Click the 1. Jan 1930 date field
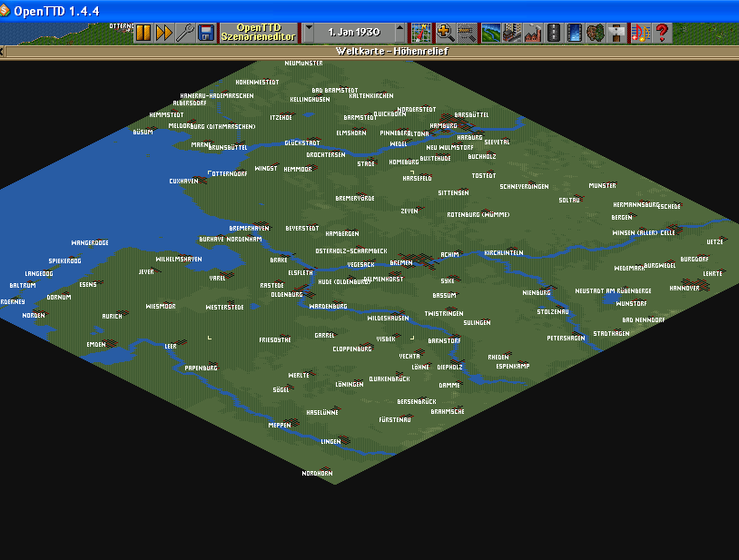Viewport: 739px width, 560px height. click(x=354, y=33)
